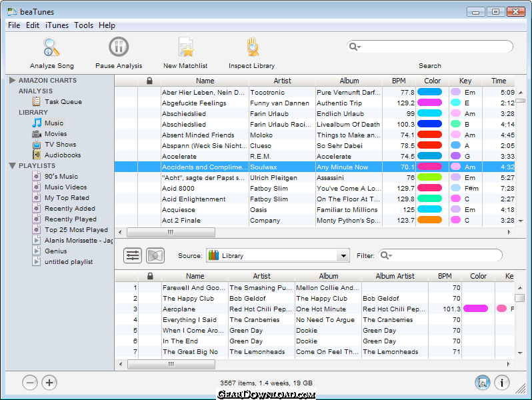Screen dimensions: 532x400
Task: Click the plus add button at bottom
Action: click(x=49, y=383)
